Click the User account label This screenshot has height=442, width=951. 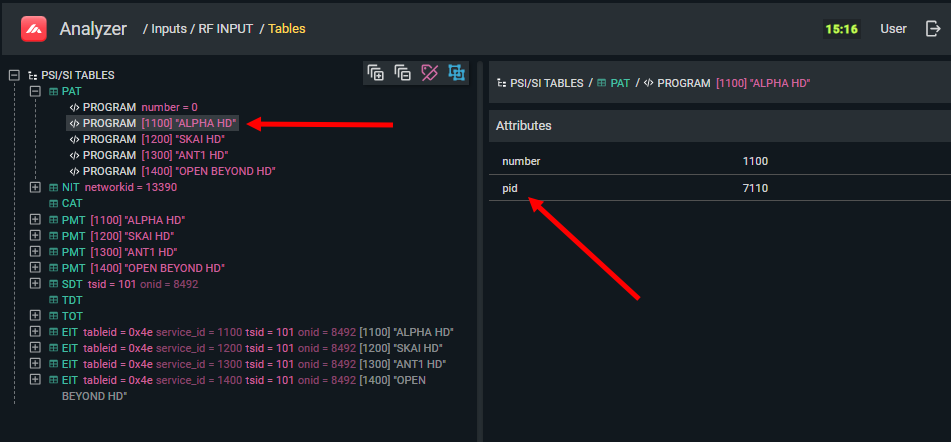pyautogui.click(x=893, y=29)
